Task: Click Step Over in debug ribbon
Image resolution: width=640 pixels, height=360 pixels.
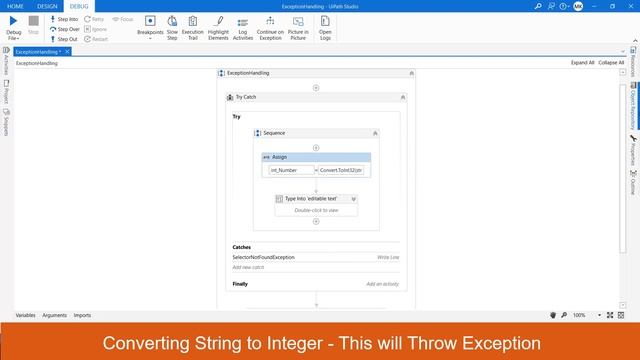Action: click(65, 29)
